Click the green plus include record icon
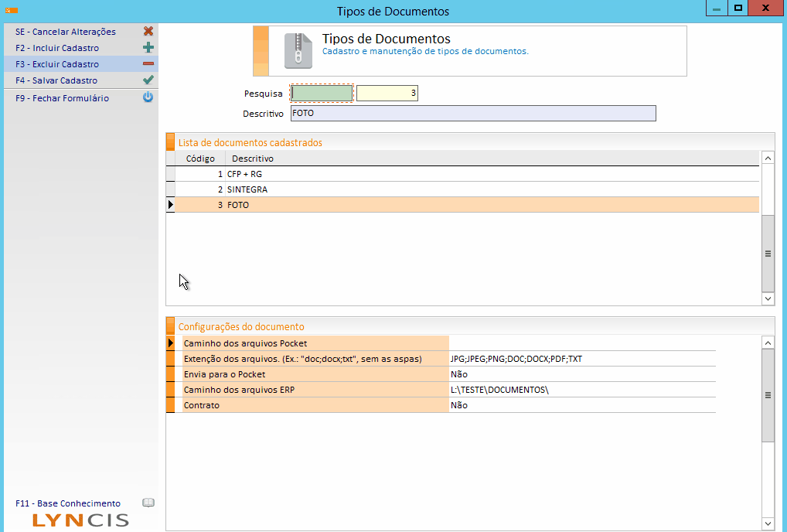The image size is (787, 532). [148, 48]
